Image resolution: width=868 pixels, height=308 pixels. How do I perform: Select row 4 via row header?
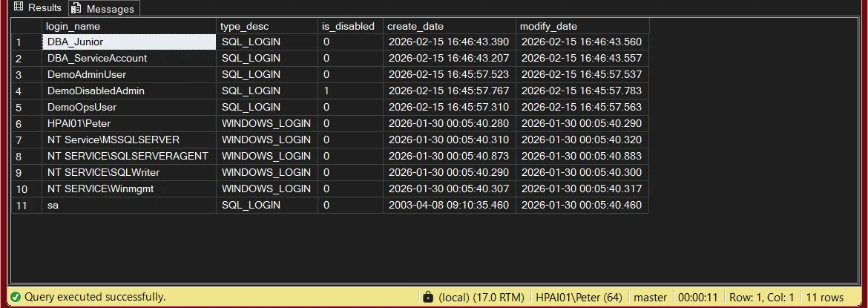point(27,91)
